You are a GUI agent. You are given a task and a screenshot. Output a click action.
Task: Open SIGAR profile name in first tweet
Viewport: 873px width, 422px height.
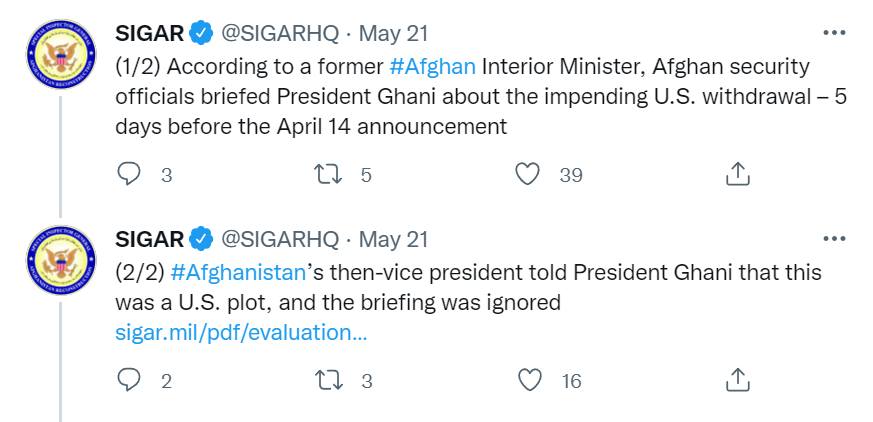coord(150,33)
